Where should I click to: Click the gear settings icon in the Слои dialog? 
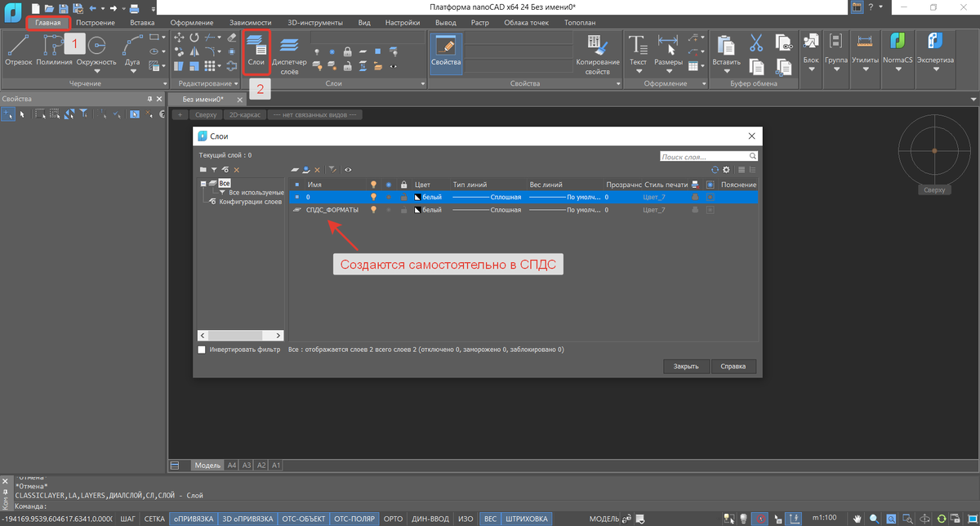726,169
